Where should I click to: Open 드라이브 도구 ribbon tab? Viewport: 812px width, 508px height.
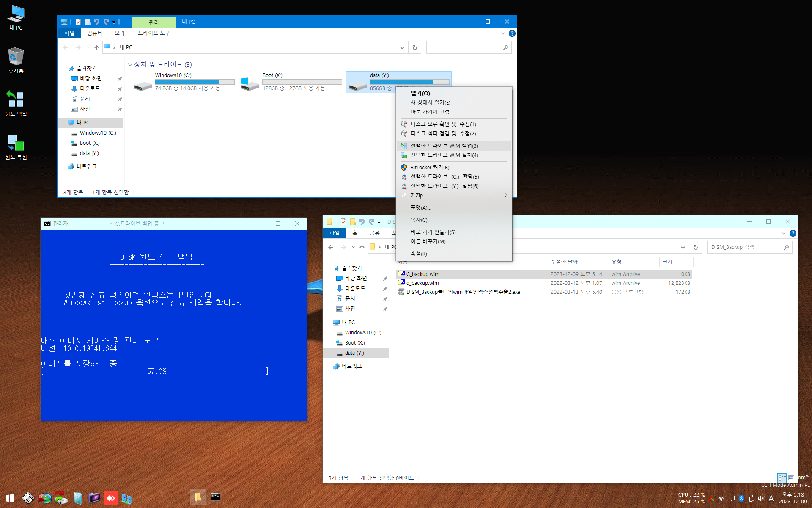coord(154,33)
